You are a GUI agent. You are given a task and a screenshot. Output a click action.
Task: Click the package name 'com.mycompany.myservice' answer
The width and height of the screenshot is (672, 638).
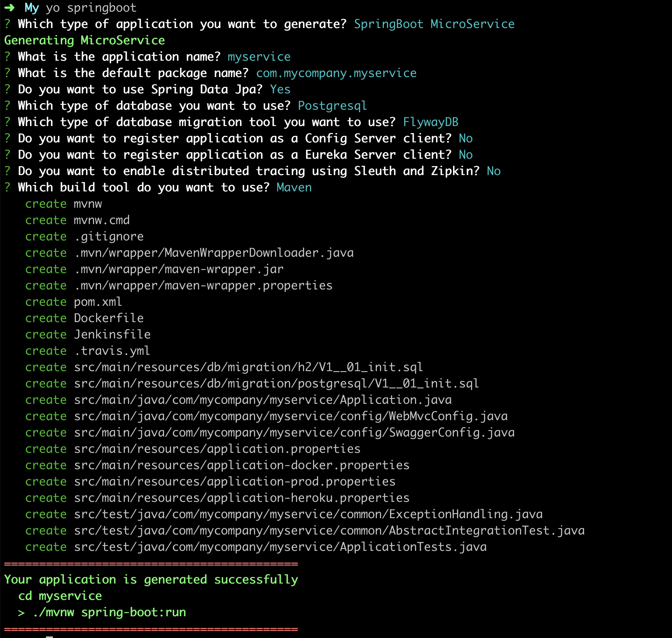click(x=336, y=73)
